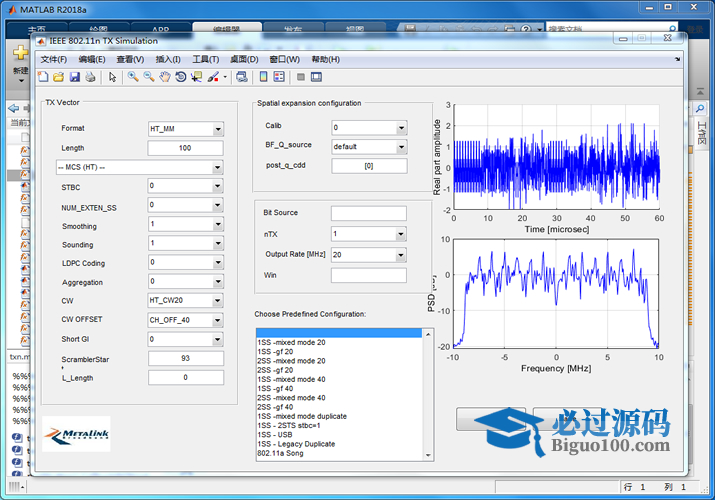Open the 编辑(E) menu

[92, 59]
